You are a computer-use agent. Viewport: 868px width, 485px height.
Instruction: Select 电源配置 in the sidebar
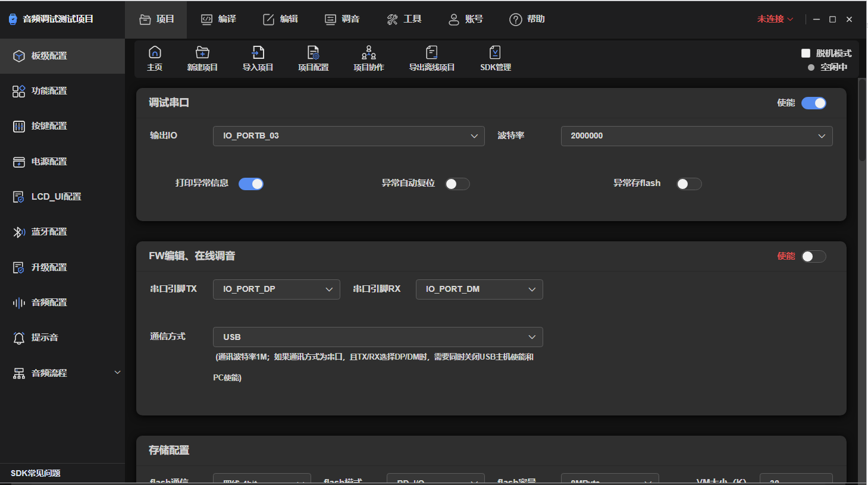[62, 162]
